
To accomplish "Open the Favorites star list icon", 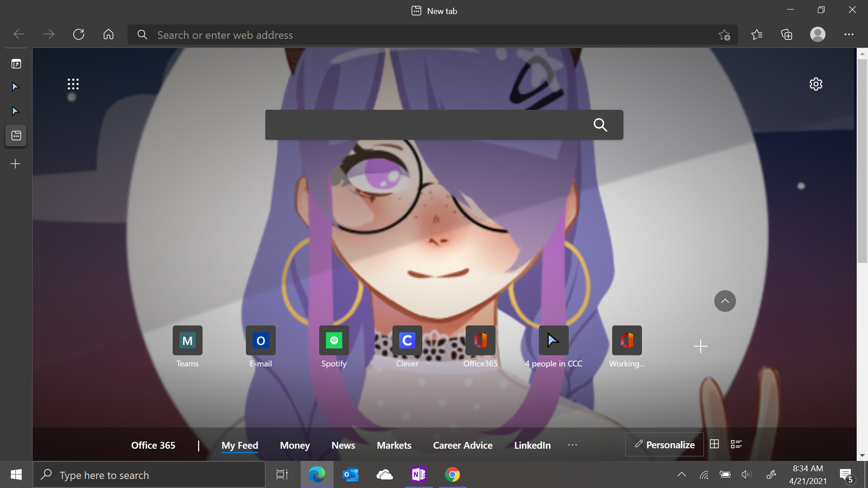I will tap(756, 35).
